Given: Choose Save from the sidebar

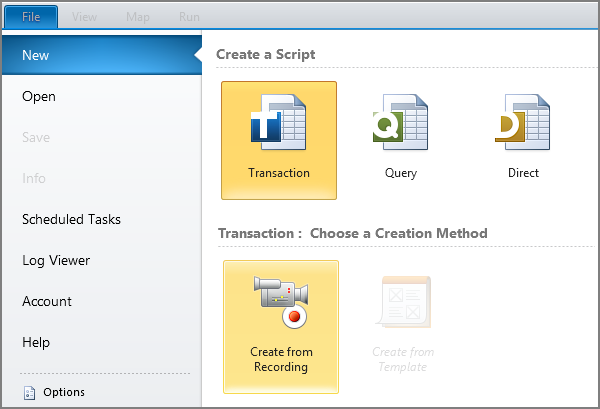Looking at the screenshot, I should pos(36,137).
